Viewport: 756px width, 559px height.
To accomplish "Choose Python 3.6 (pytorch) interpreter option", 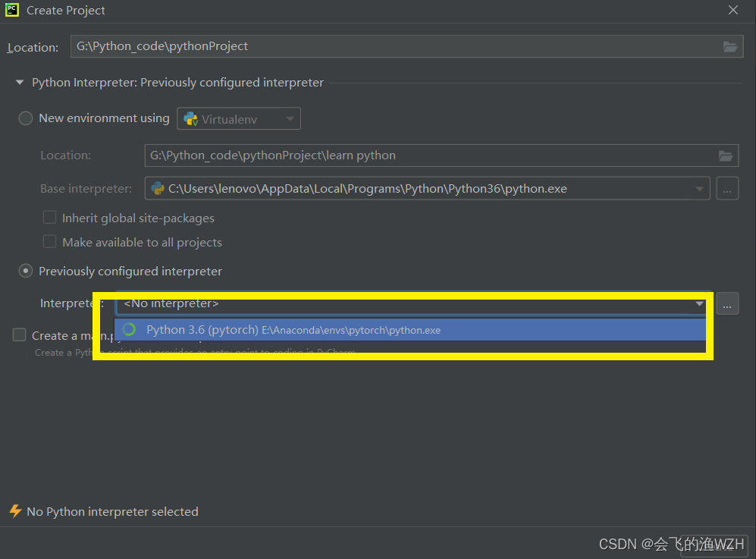I will pos(409,330).
